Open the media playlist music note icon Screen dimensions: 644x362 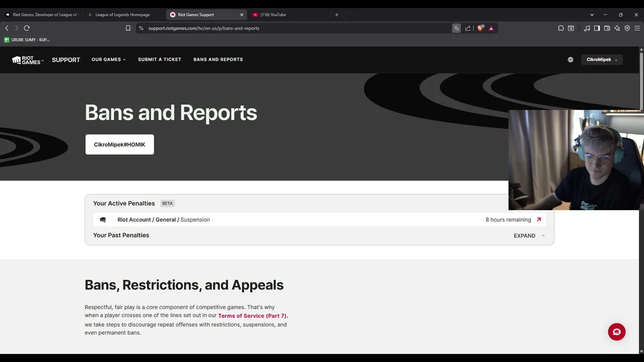click(587, 28)
